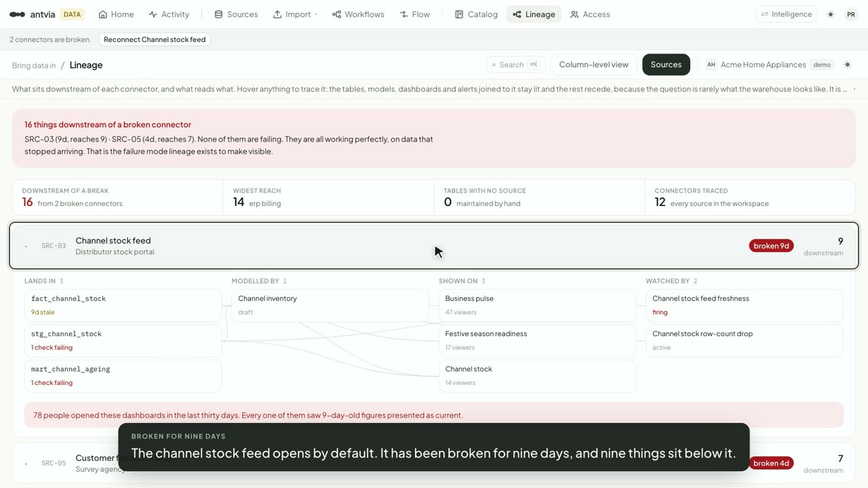
Task: Go to Bring data in breadcrumb
Action: click(x=34, y=65)
